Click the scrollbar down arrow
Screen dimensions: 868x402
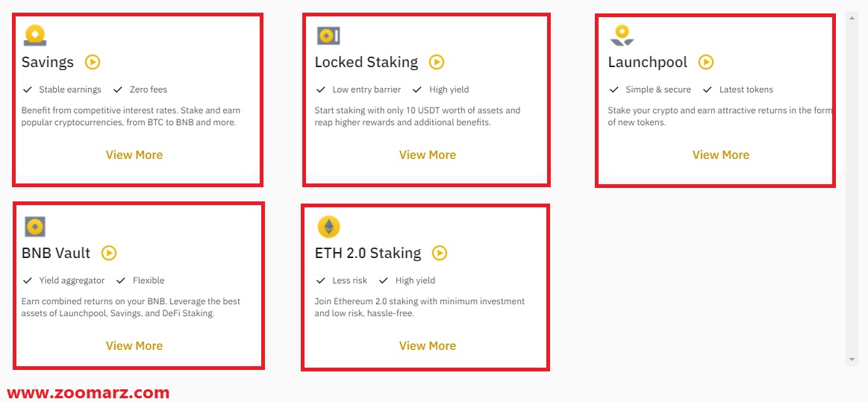852,359
